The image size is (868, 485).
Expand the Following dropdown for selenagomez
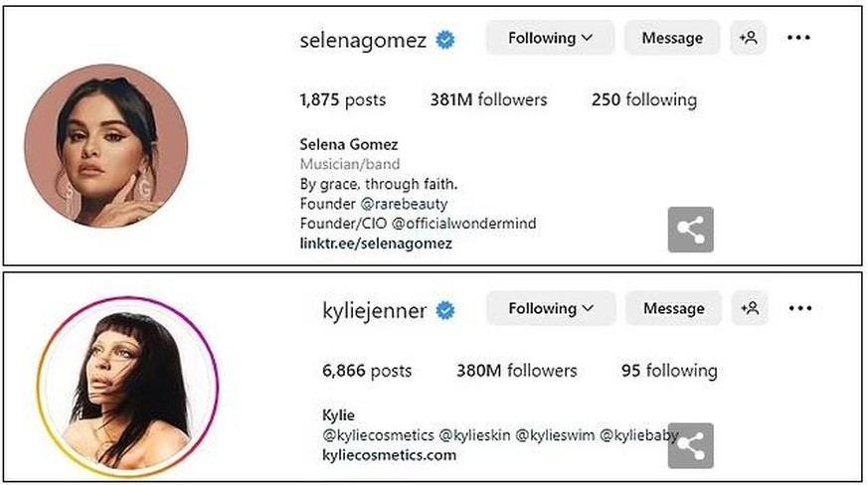(x=550, y=39)
